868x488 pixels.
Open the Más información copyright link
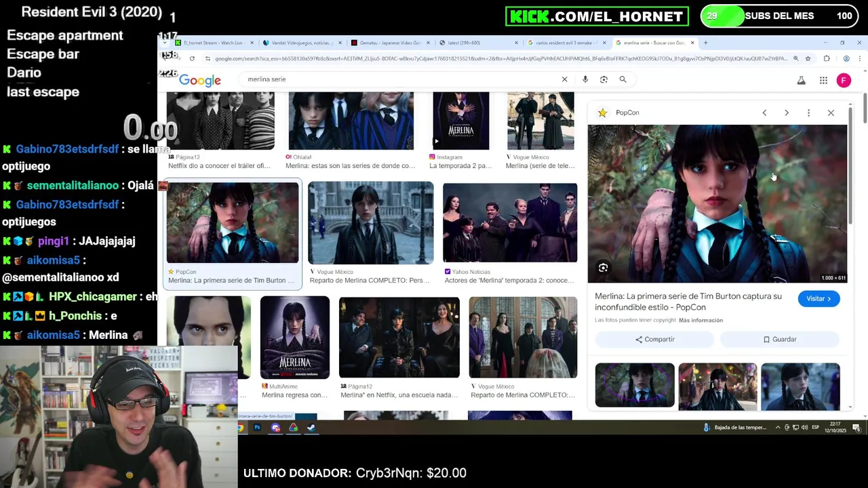[x=701, y=320]
